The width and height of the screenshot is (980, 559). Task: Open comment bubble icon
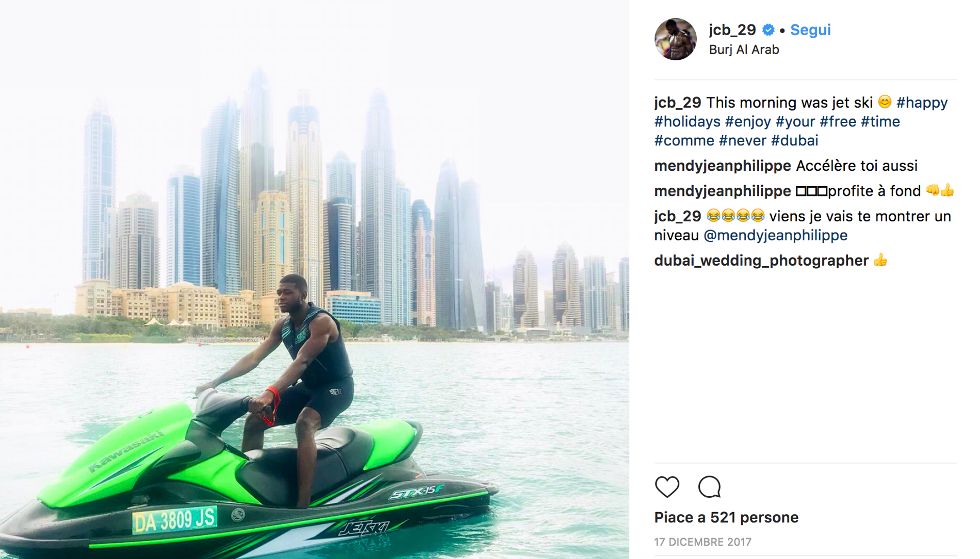tap(709, 487)
